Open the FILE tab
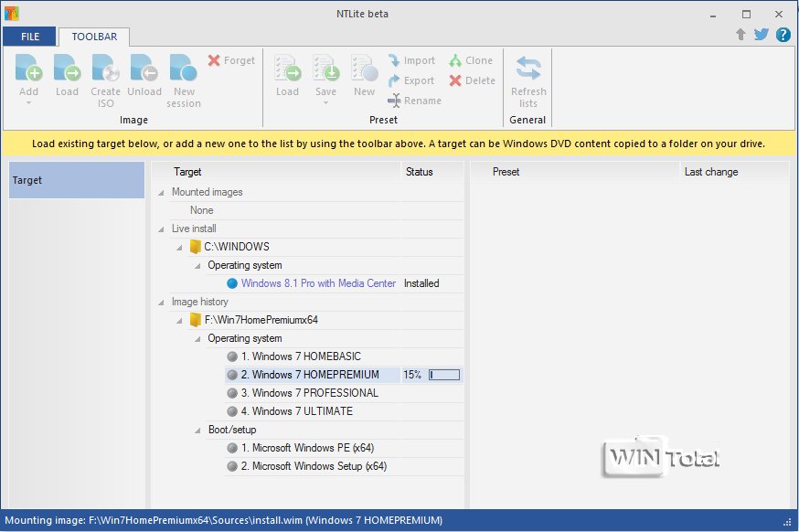Image resolution: width=799 pixels, height=532 pixels. [x=30, y=37]
